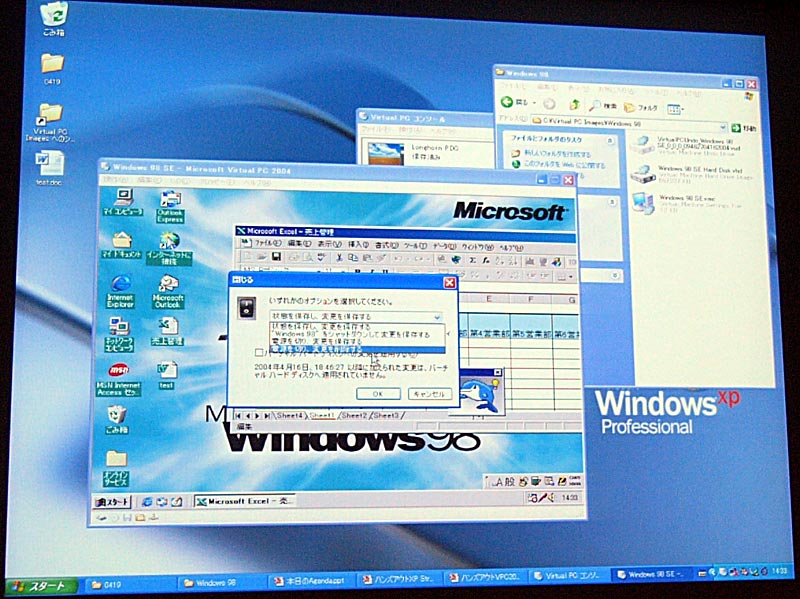This screenshot has height=599, width=800.
Task: Select Windows 98 ごみ箱 recycle bin icon
Action: 116,420
